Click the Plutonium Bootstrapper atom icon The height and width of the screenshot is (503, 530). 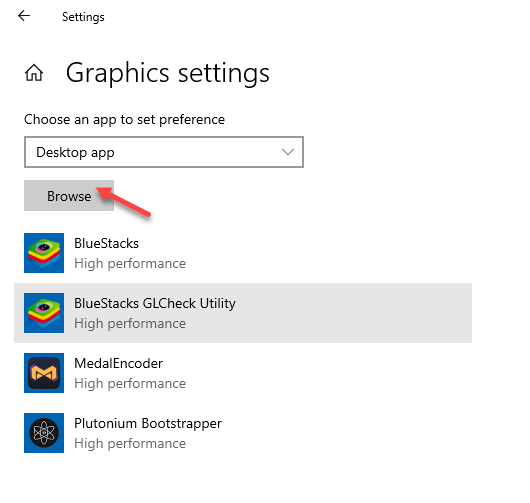click(44, 433)
